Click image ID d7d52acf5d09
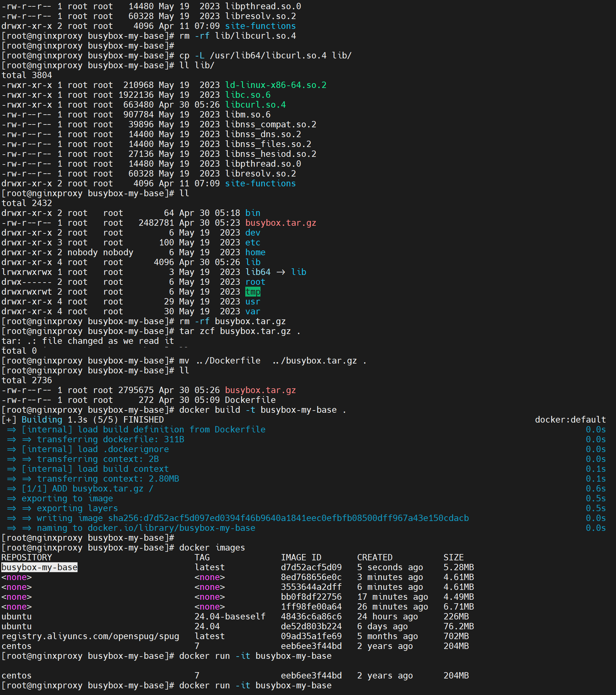The height and width of the screenshot is (695, 616). click(x=311, y=567)
